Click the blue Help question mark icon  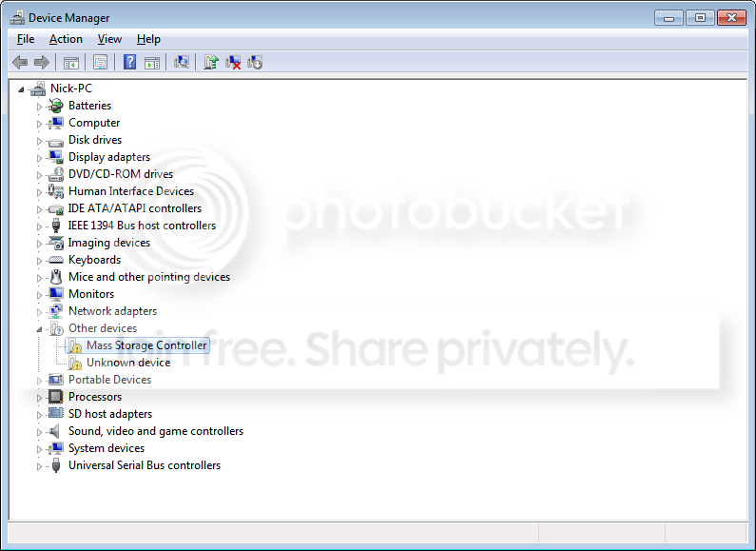point(129,62)
